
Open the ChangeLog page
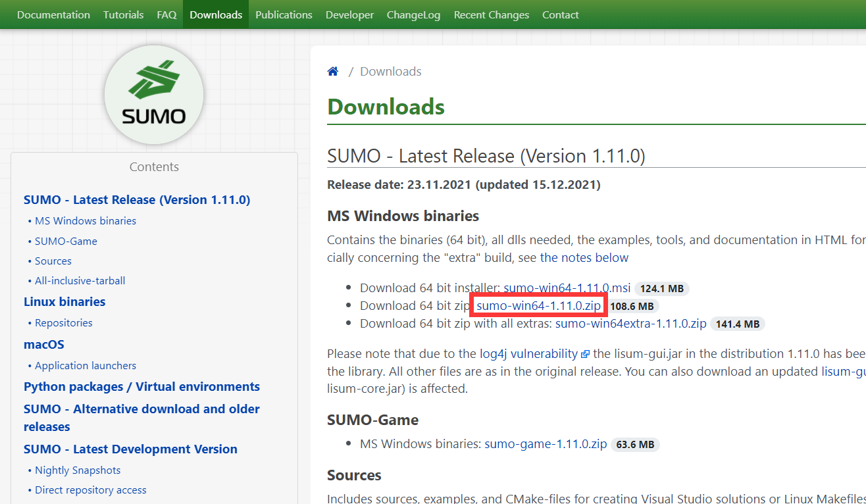(x=413, y=14)
